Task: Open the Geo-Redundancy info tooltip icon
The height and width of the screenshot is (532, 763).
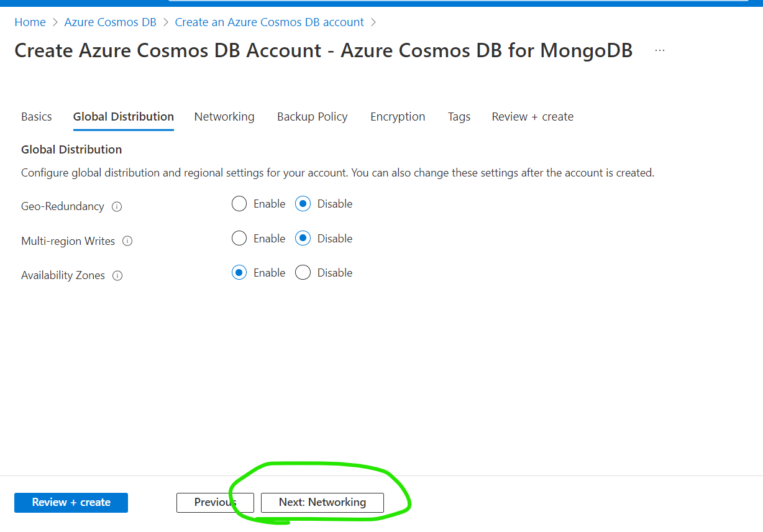Action: [117, 206]
